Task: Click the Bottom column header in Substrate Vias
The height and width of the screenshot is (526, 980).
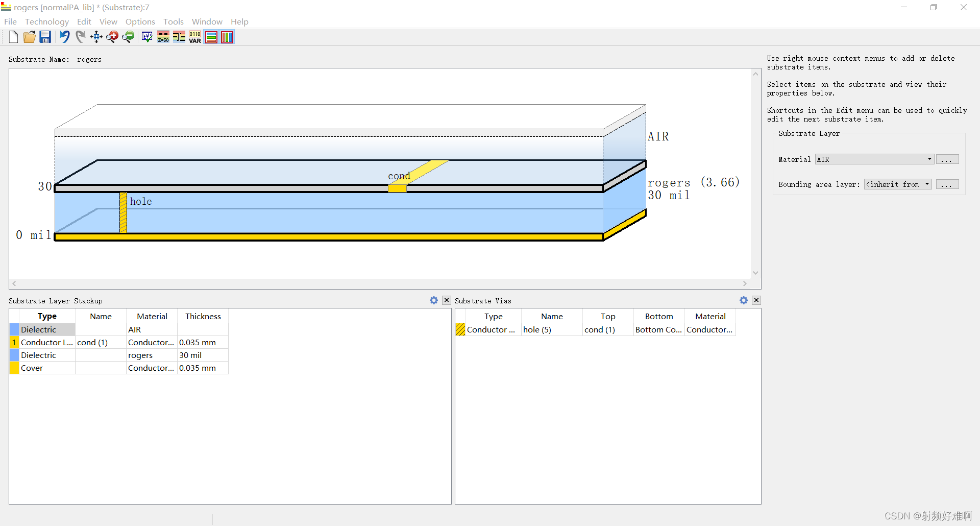Action: [659, 316]
